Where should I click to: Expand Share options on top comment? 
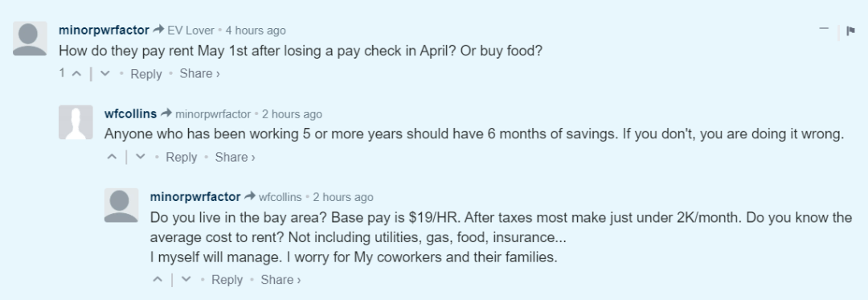pos(200,74)
